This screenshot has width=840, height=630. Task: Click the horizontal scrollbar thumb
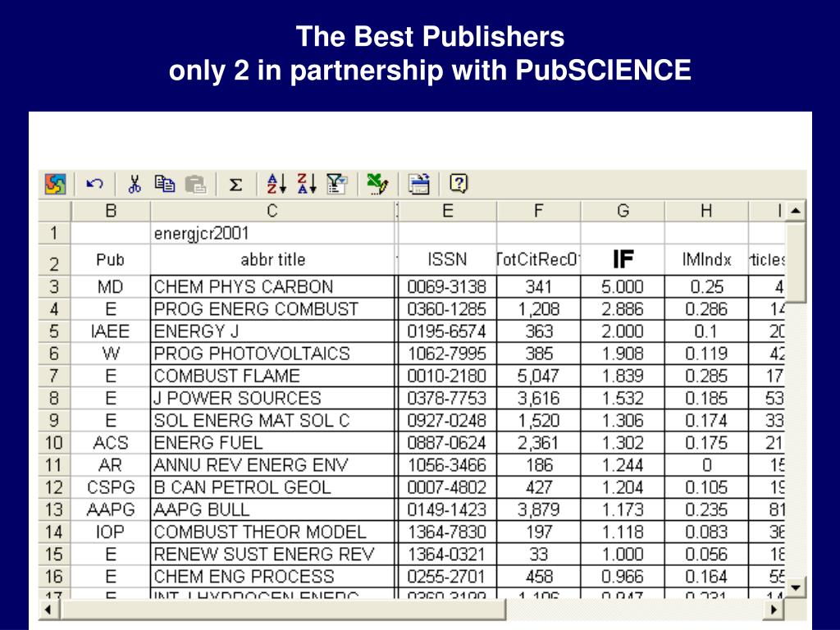283,609
